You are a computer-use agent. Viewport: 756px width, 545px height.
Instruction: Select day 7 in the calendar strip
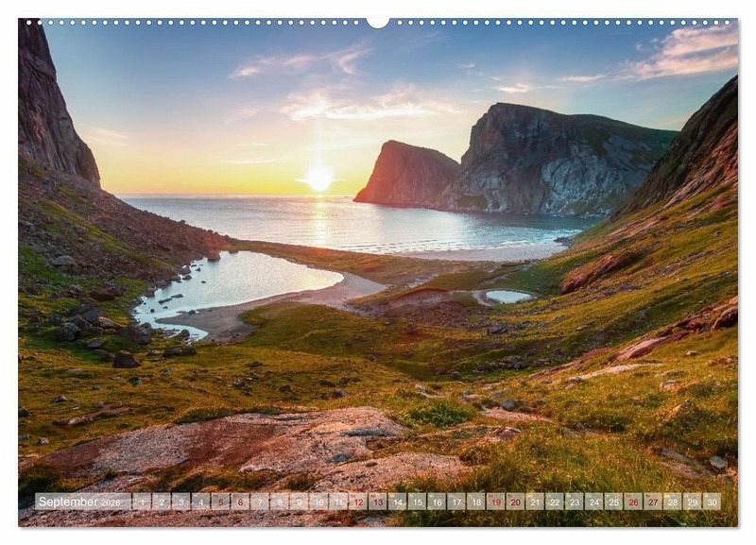click(260, 502)
